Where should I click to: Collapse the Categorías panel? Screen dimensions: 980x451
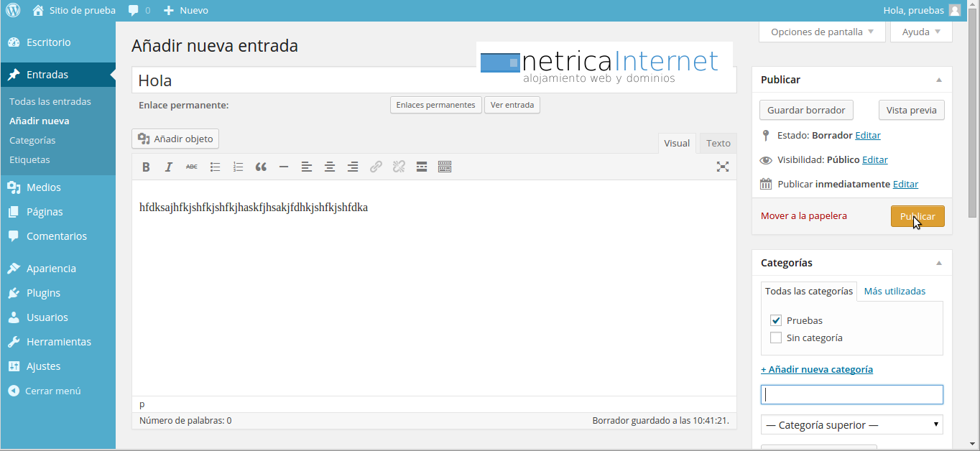pos(938,263)
